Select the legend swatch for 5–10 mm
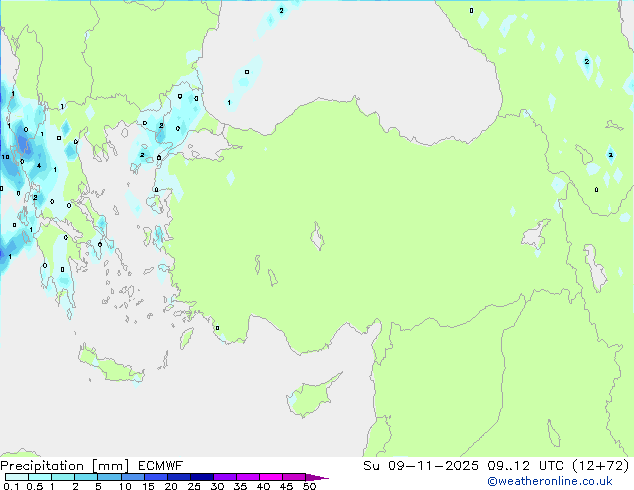Screen dimensions: 634x490 pos(109,477)
